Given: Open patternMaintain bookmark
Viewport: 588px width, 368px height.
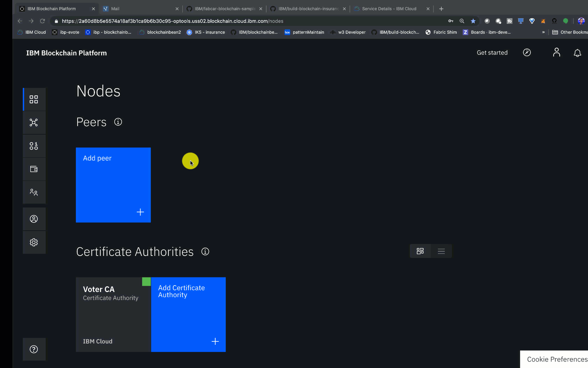Looking at the screenshot, I should (x=304, y=32).
